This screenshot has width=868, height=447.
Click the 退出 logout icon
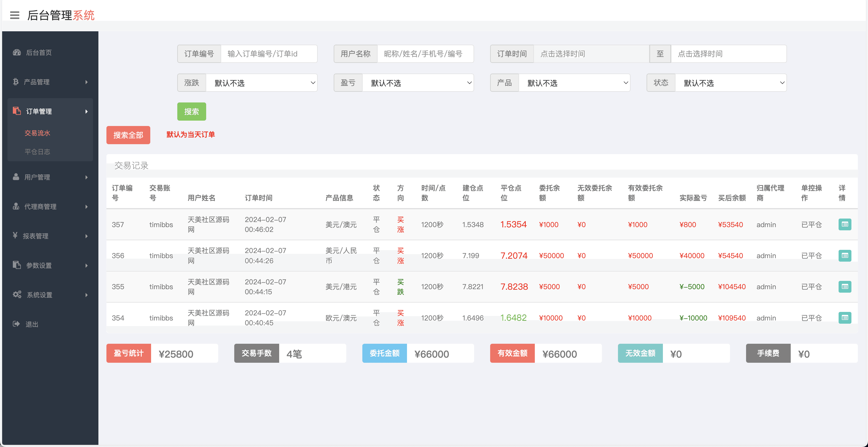(16, 324)
